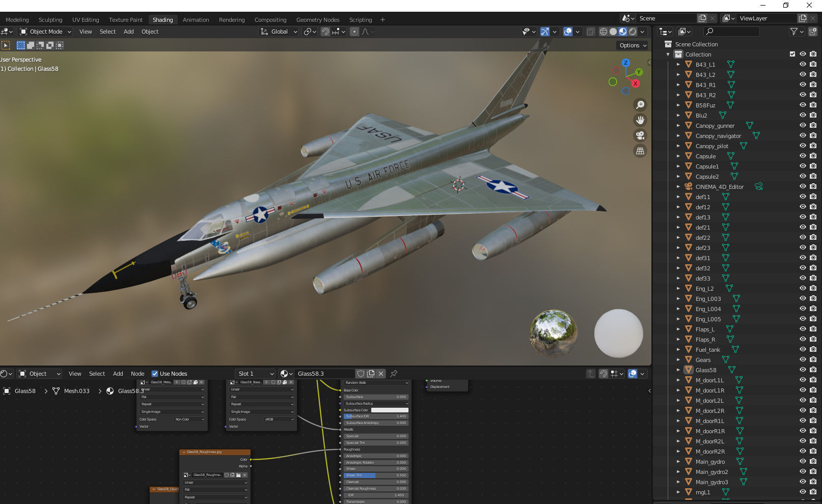Click the Subsurface Color white swatch

390,410
